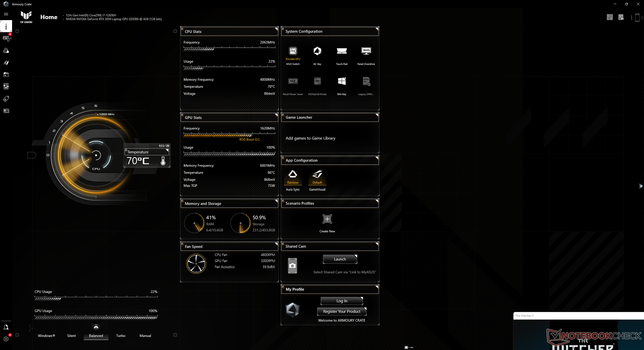Expand the App Configuration panel corner

[x=377, y=158]
